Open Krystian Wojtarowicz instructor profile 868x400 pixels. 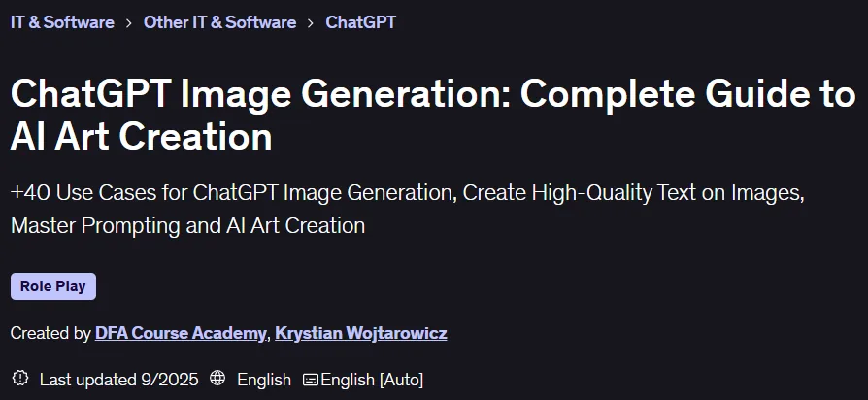point(361,334)
